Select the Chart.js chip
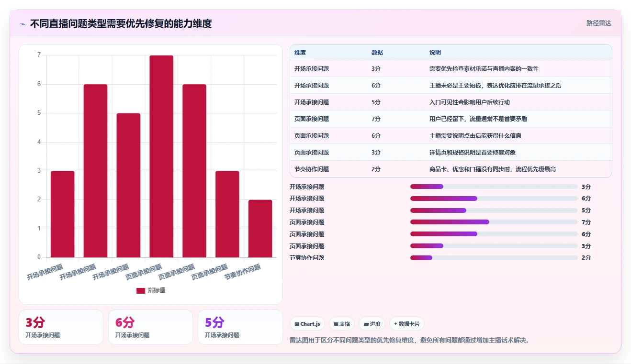This screenshot has width=631, height=364. click(307, 324)
